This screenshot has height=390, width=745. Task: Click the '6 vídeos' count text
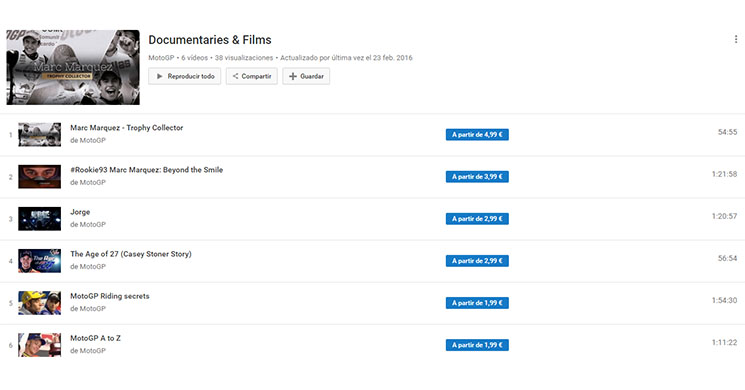tap(195, 58)
